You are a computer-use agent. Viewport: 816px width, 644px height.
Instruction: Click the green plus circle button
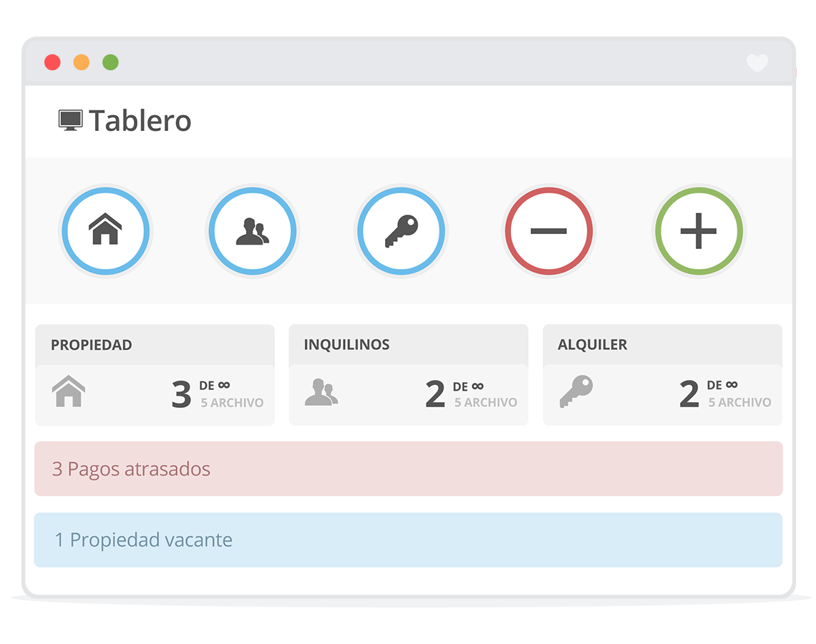point(699,231)
